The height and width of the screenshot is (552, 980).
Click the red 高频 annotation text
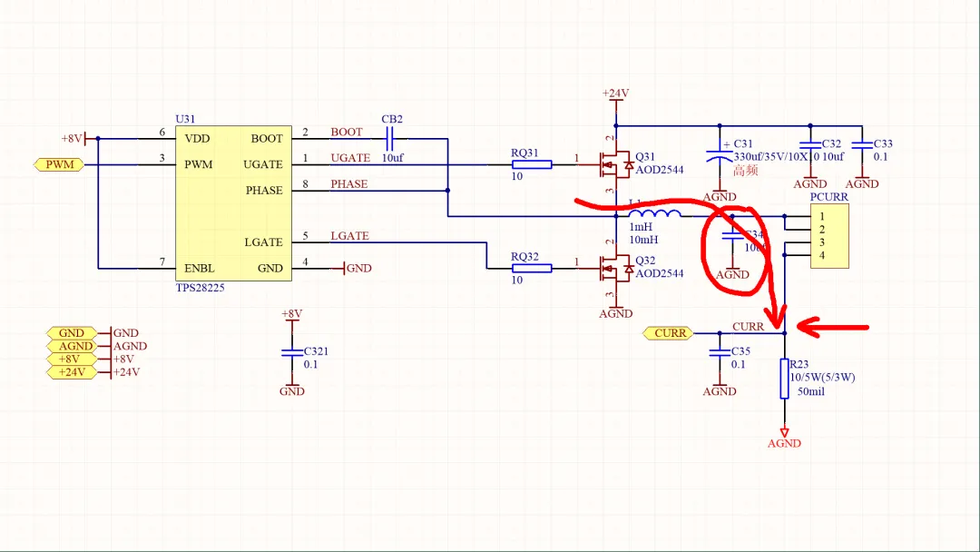pos(746,171)
